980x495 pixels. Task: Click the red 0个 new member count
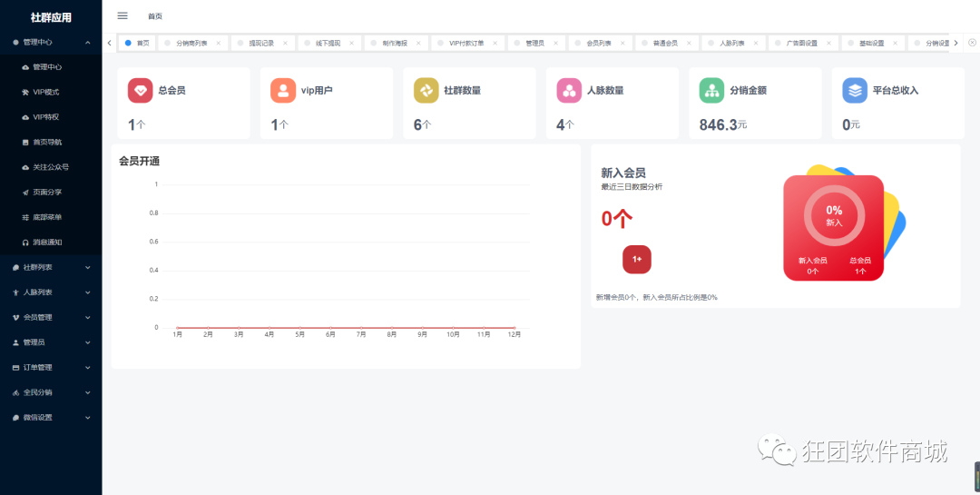tap(617, 218)
